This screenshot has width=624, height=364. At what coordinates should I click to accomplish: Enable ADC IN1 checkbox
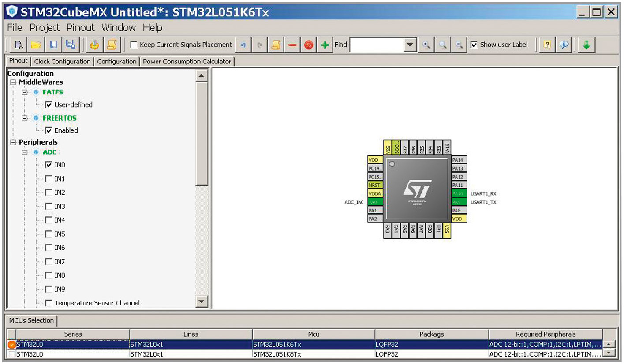pos(49,179)
